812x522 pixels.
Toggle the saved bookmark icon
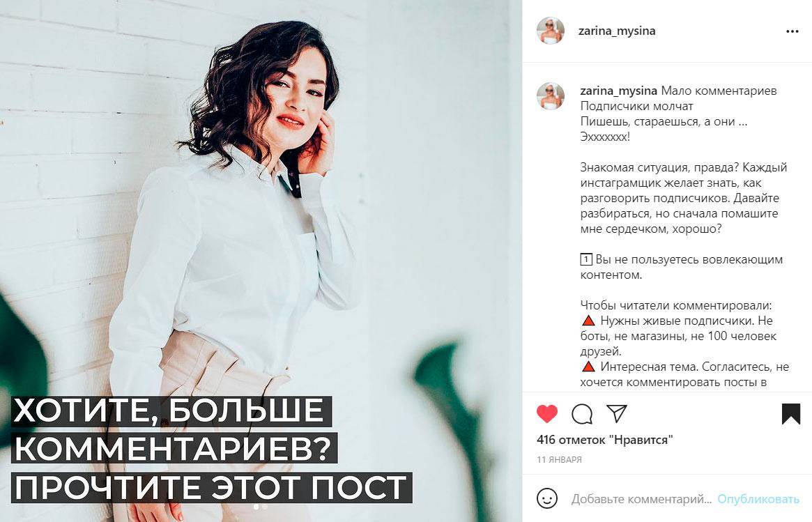tap(791, 414)
